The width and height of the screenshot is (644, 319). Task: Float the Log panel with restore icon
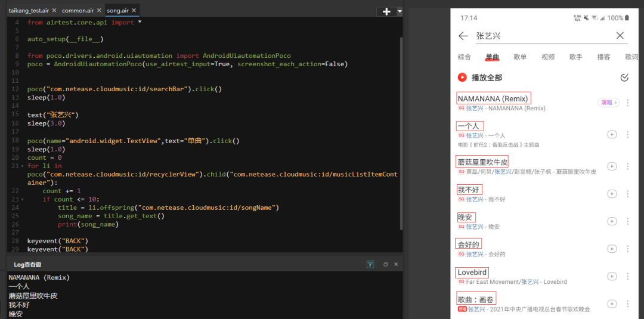[385, 265]
